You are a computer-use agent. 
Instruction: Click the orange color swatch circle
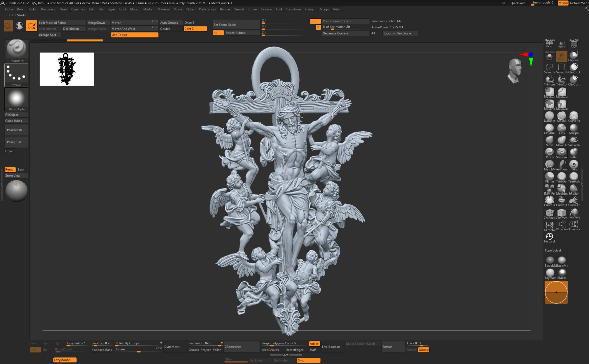tap(556, 292)
